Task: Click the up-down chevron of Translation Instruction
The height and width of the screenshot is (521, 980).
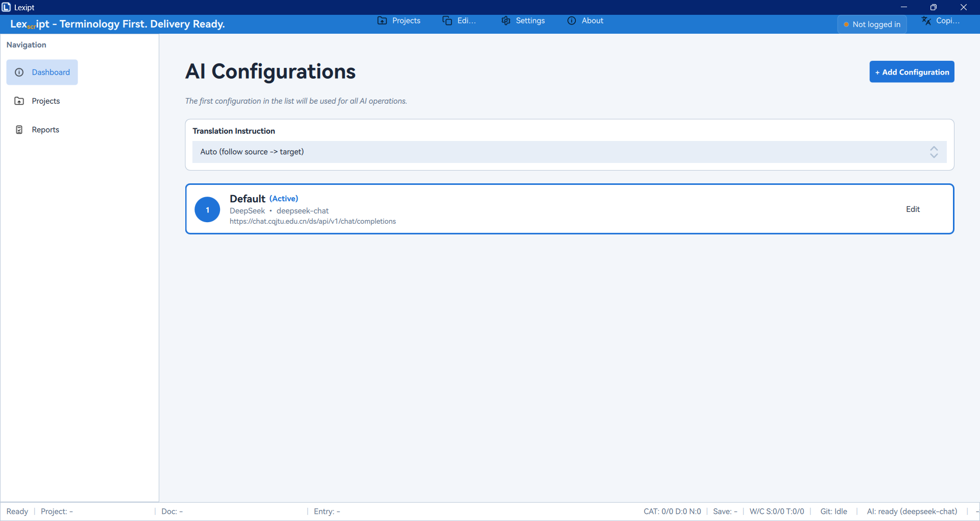Action: point(934,152)
